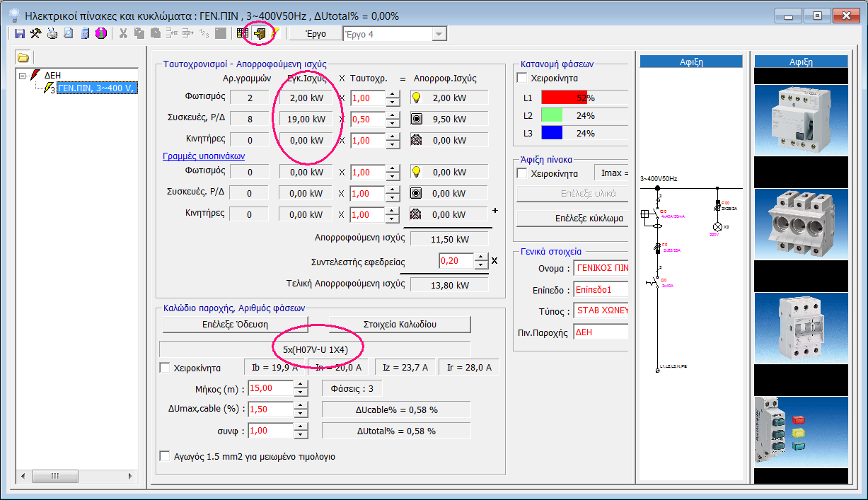Click the table grid toolbar icon

coord(243,33)
